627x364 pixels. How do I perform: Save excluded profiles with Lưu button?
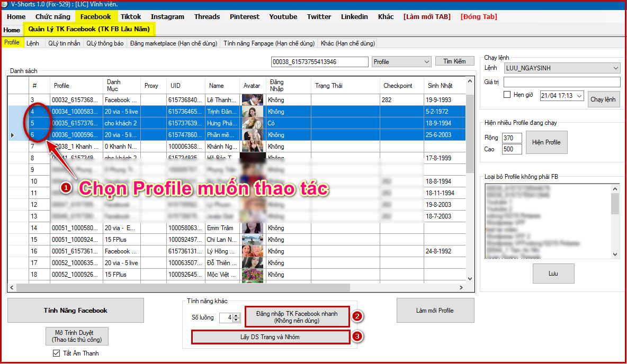pyautogui.click(x=553, y=274)
